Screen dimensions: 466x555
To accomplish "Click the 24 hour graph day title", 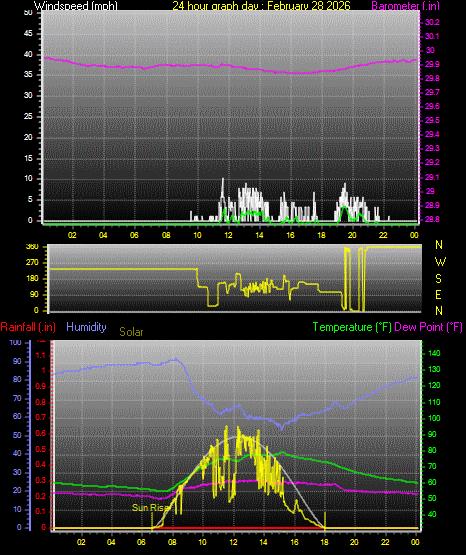I will coord(261,6).
